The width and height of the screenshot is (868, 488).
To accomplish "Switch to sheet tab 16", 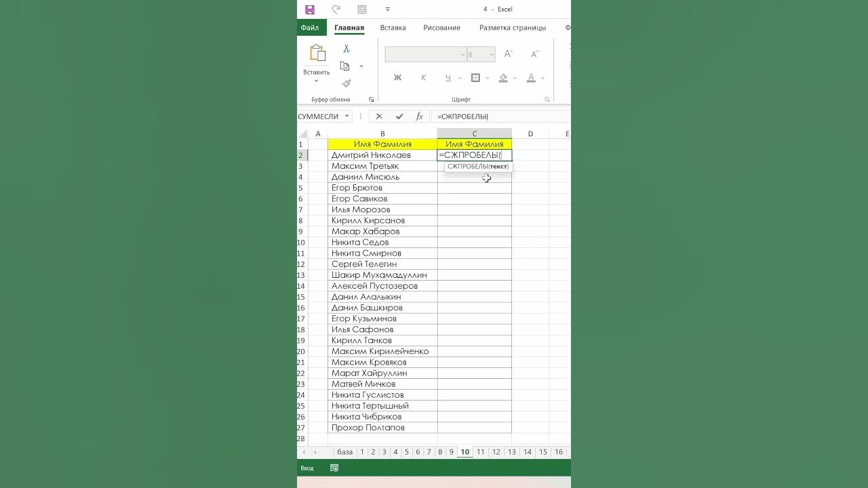I will pos(558,452).
